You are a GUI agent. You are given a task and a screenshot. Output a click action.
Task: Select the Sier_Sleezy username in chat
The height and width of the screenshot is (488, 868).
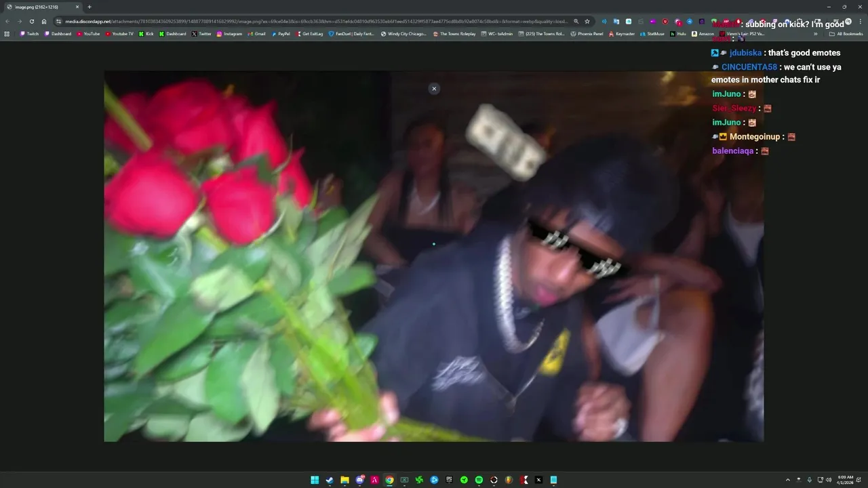click(734, 108)
